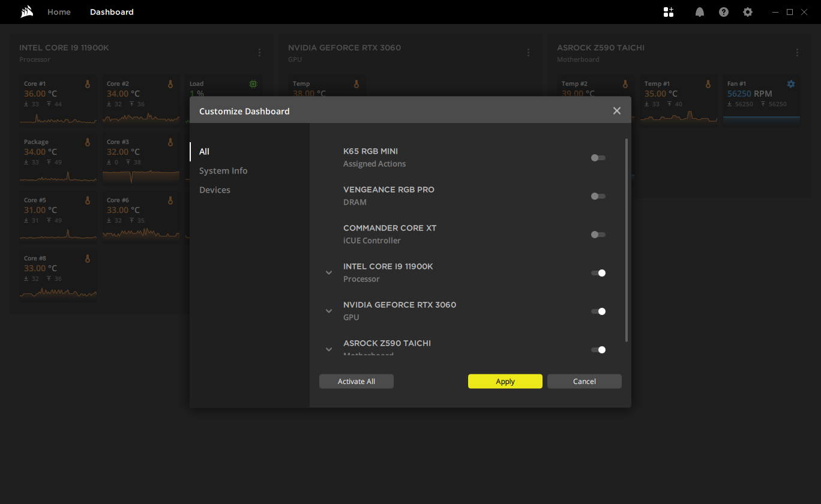Screen dimensions: 821x504
Task: Open the help question mark icon
Action: pyautogui.click(x=724, y=12)
